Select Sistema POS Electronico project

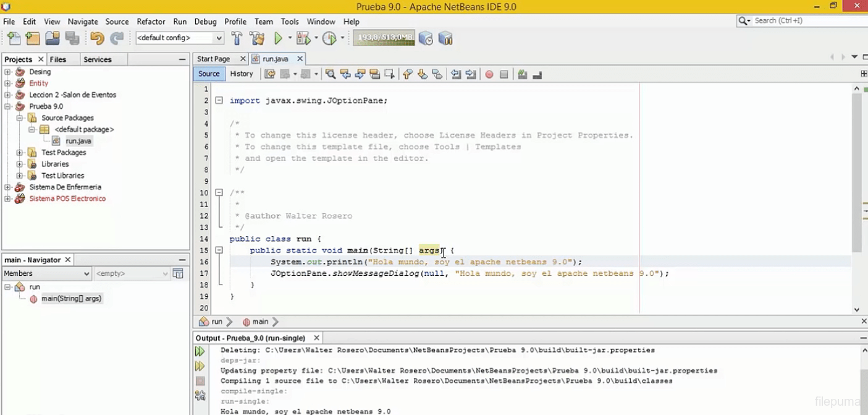pos(67,199)
